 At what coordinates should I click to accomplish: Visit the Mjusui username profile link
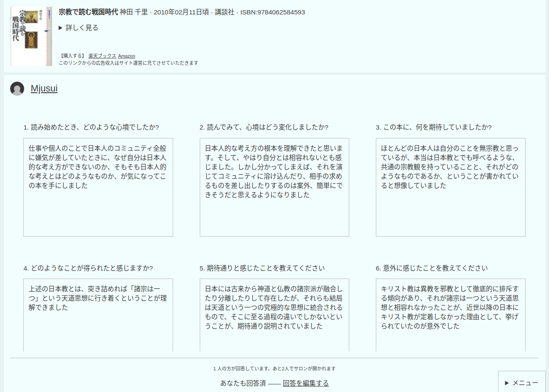(44, 88)
